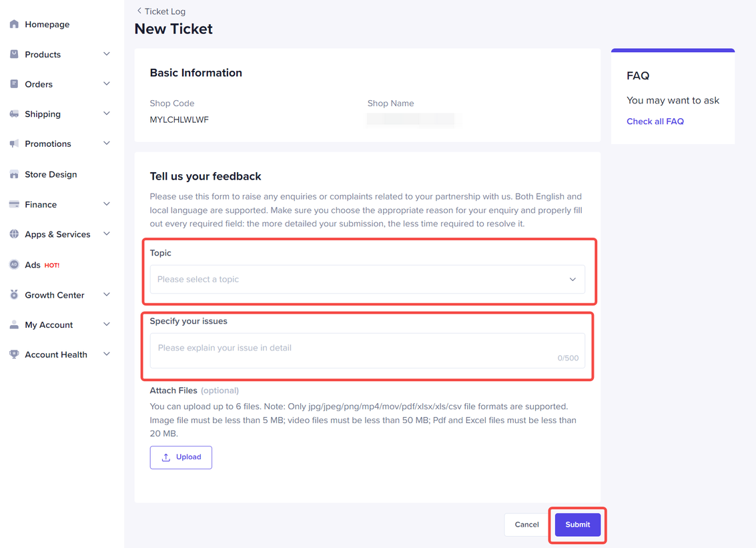Open Growth Center via its icon
Viewport: 756px width, 548px height.
[14, 294]
